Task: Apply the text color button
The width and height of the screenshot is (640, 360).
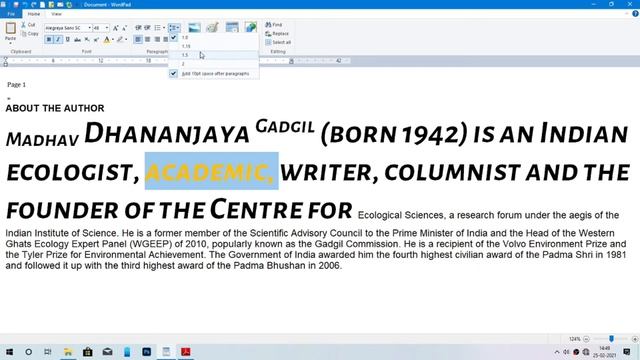Action: pyautogui.click(x=107, y=39)
